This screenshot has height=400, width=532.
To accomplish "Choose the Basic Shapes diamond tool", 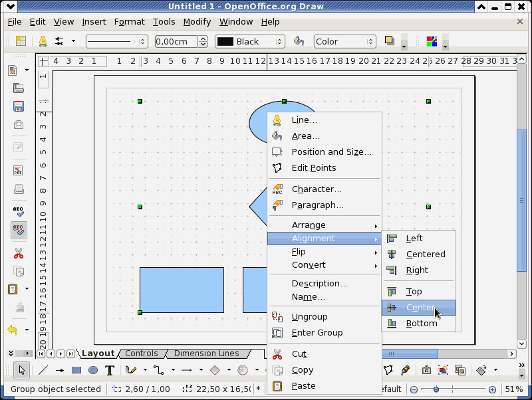I will (x=215, y=370).
